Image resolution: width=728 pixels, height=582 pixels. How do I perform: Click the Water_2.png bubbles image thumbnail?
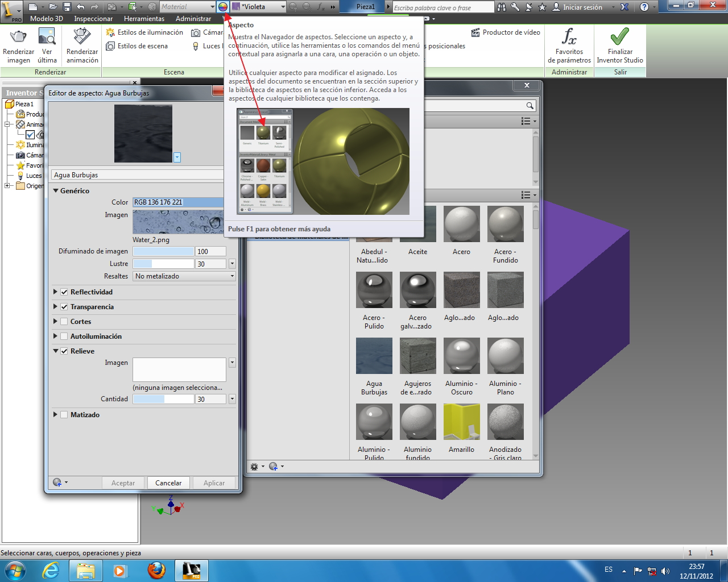[x=178, y=222]
